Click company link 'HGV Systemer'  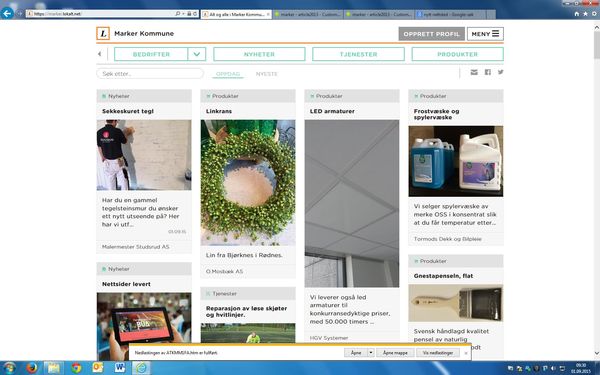[329, 338]
